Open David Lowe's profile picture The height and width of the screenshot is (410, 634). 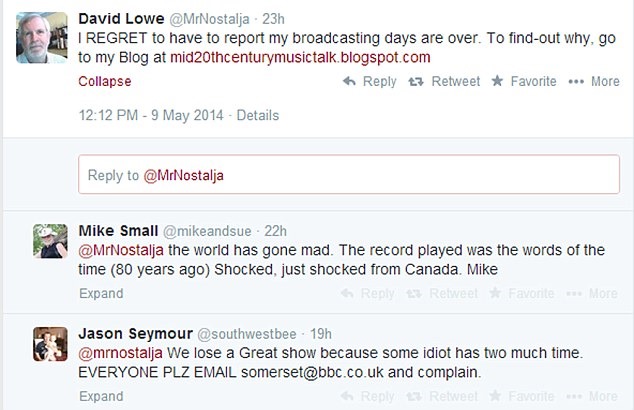pyautogui.click(x=42, y=39)
